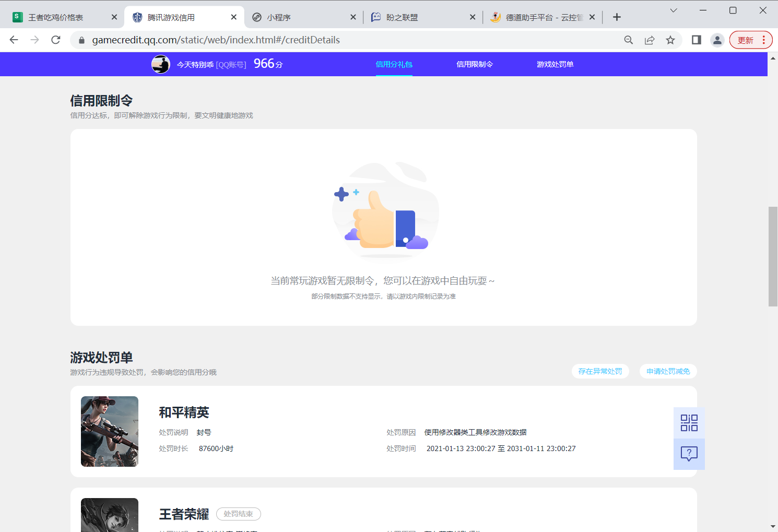Click the address bar URL
This screenshot has height=532, width=778.
pyautogui.click(x=216, y=40)
